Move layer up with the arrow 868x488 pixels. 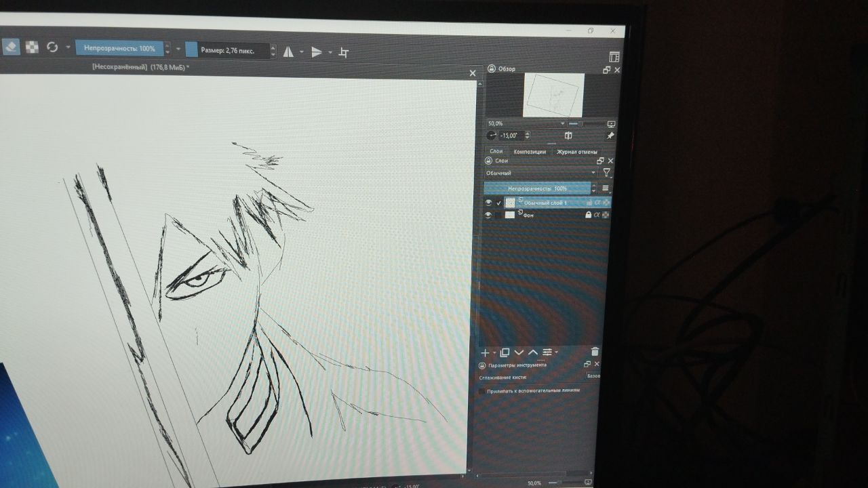click(x=532, y=352)
